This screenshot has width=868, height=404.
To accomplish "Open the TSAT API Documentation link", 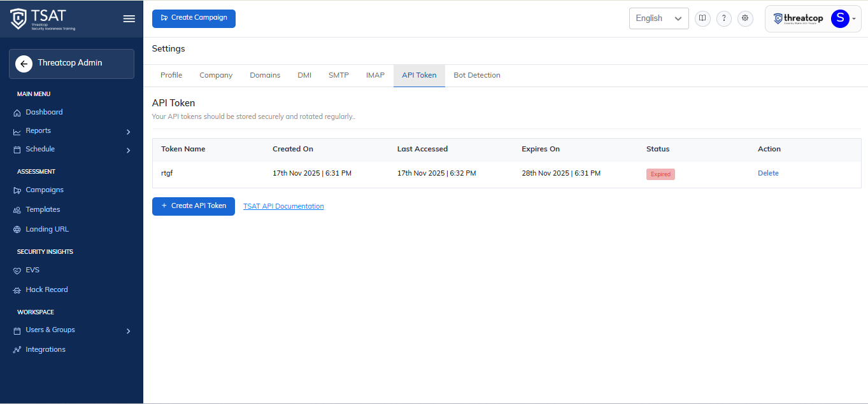I will pos(283,206).
